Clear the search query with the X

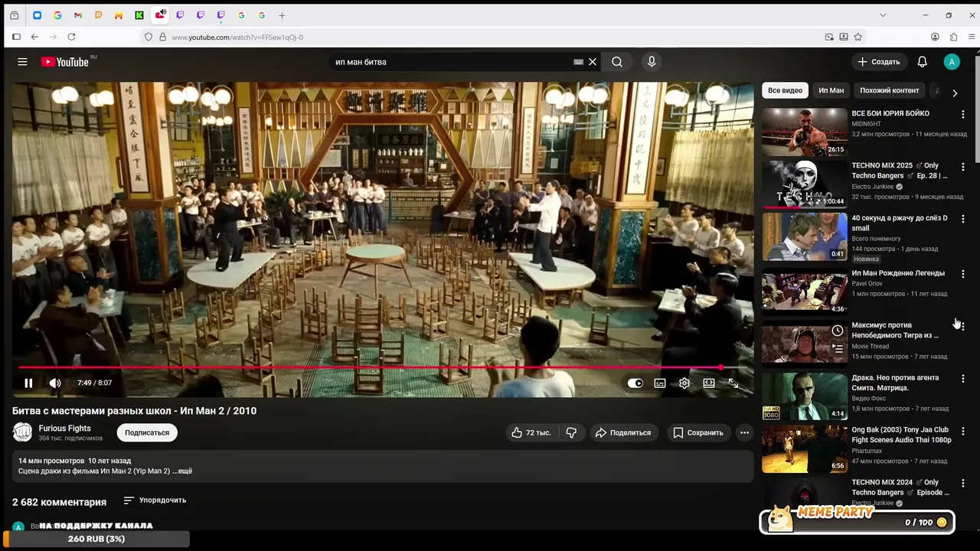pos(593,62)
